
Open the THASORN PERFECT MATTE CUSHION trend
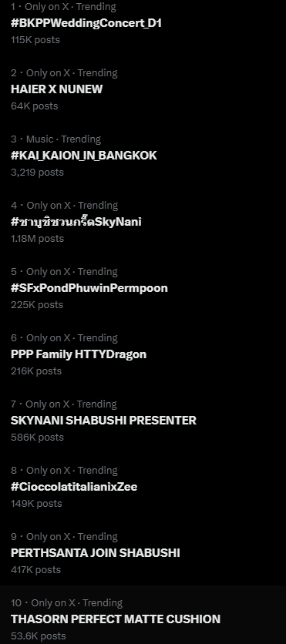point(116,619)
